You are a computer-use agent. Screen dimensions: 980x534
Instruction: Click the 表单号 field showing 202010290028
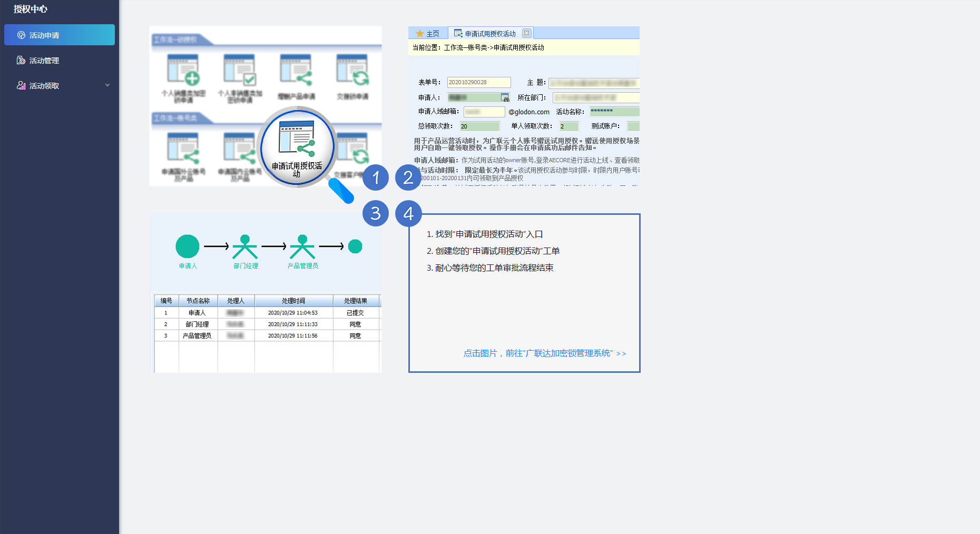pos(478,82)
